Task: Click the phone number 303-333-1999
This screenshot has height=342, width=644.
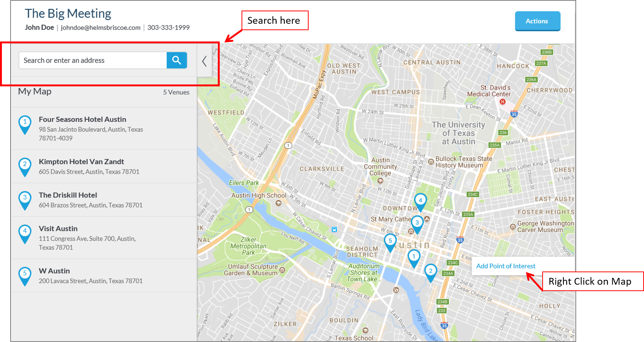Action: [x=169, y=28]
